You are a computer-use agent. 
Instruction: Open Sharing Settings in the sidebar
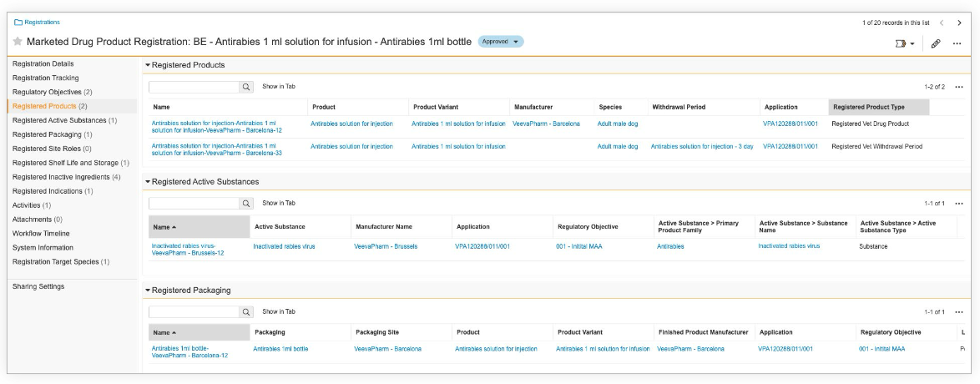point(38,286)
